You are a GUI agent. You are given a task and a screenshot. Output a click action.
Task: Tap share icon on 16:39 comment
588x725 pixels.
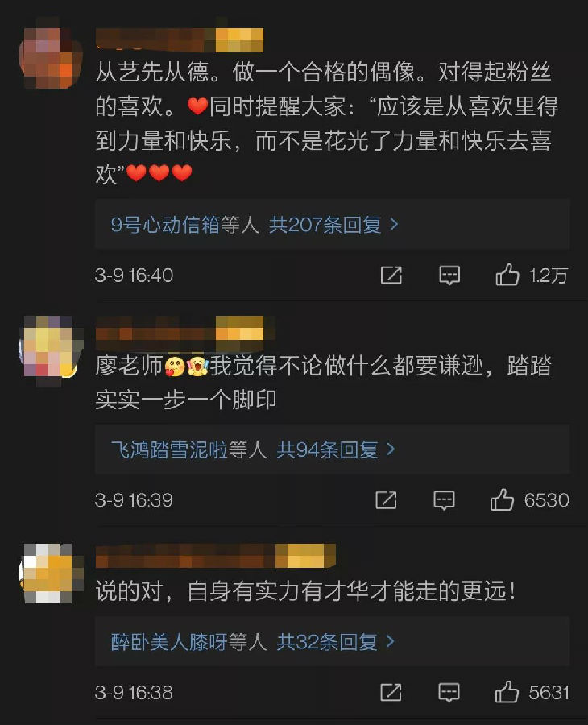click(x=386, y=500)
